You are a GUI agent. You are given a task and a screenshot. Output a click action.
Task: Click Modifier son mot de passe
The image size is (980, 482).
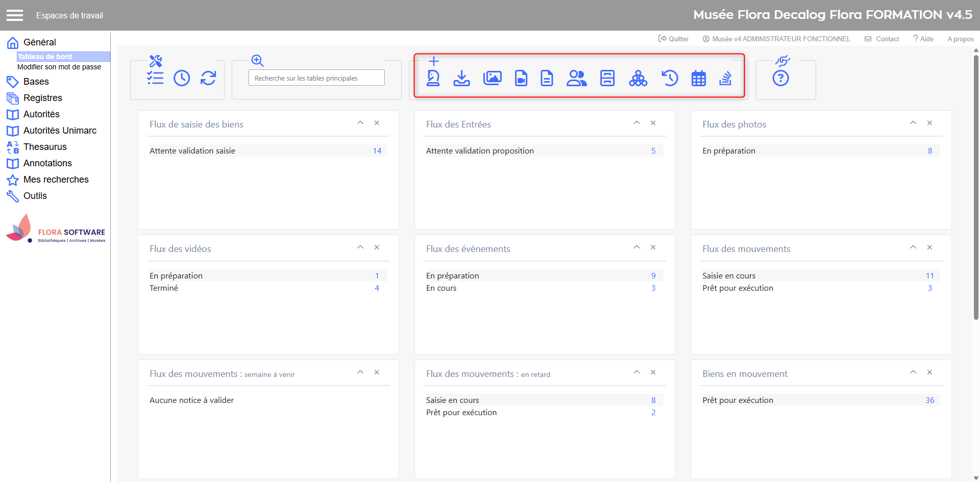pyautogui.click(x=59, y=67)
